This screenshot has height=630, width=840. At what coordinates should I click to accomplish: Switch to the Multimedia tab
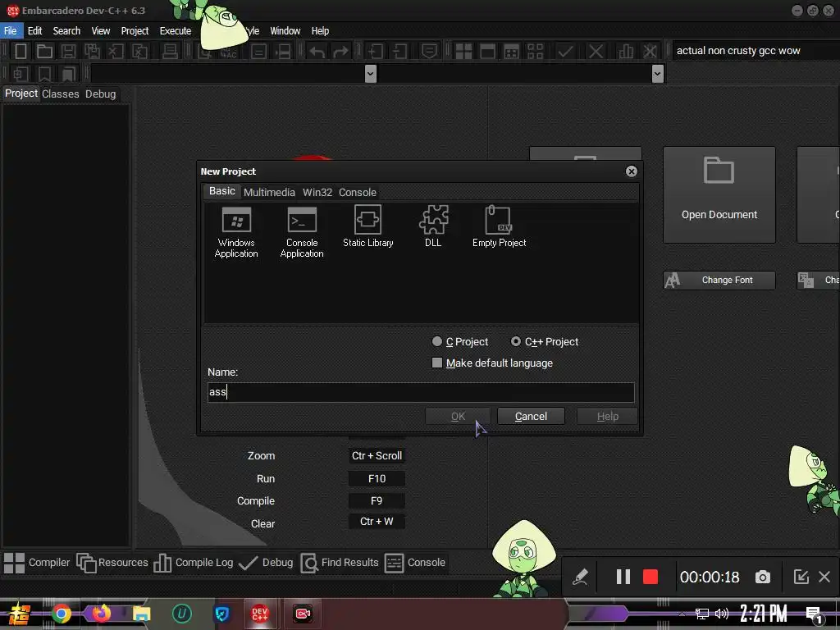(269, 192)
